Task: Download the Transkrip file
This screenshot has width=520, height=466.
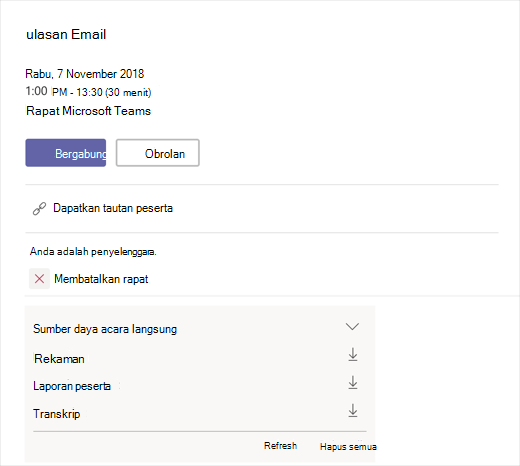Action: [x=353, y=411]
